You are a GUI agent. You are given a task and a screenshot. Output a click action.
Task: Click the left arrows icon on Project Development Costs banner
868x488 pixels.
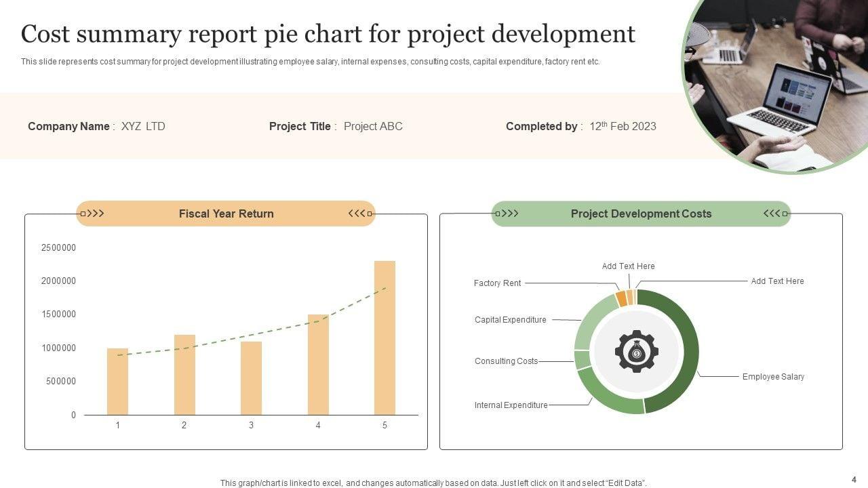click(x=507, y=213)
